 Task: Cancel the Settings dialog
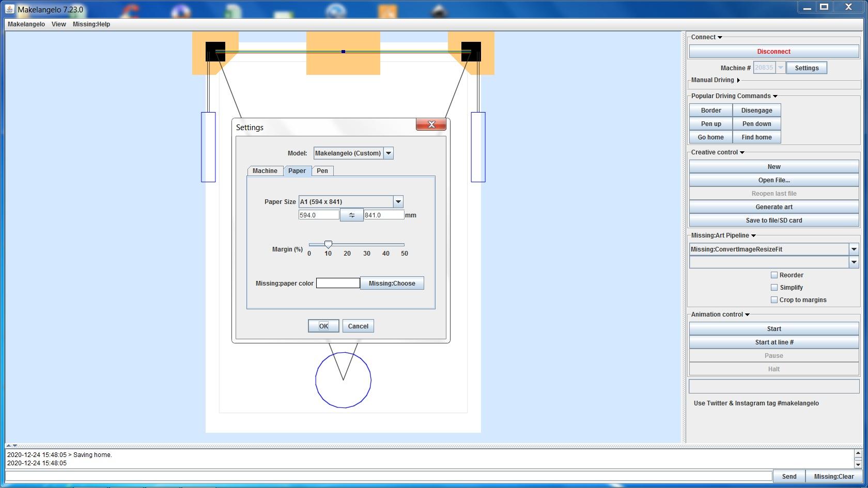[x=358, y=326]
